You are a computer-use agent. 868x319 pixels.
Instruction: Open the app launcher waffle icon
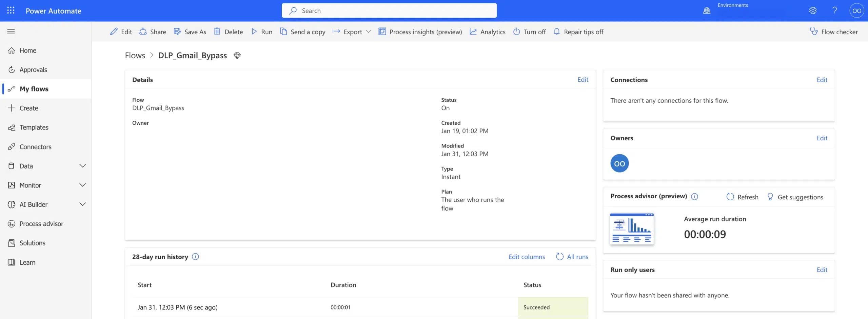[11, 11]
